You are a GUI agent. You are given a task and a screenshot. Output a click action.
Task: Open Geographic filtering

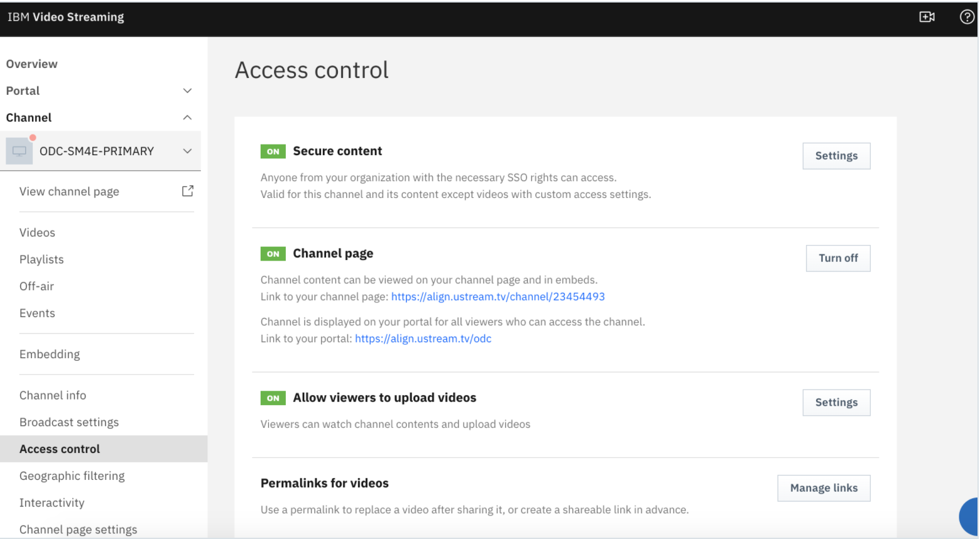(x=72, y=476)
